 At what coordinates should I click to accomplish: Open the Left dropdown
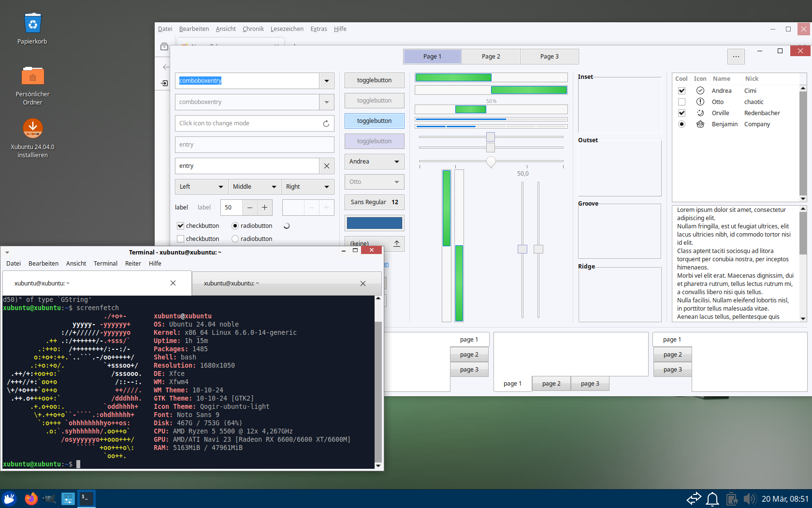(201, 187)
